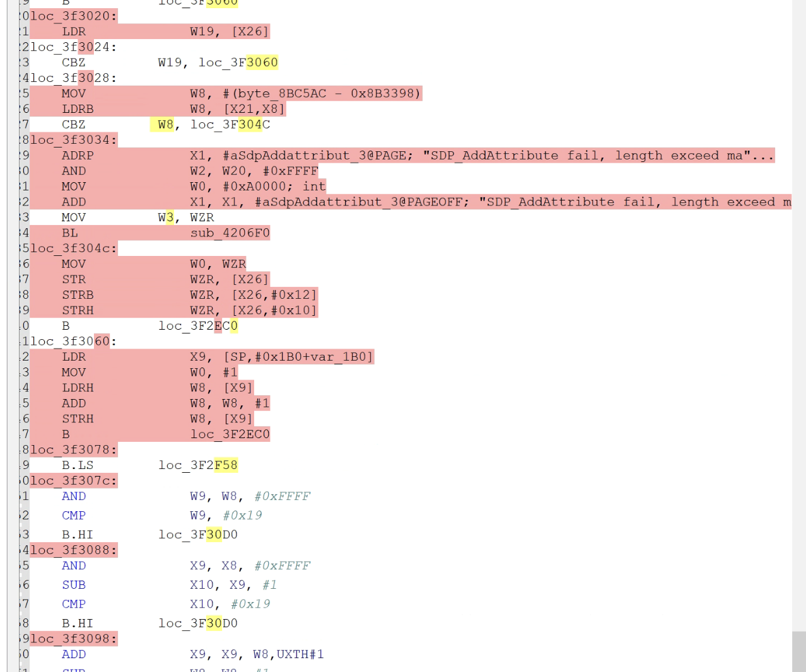Click the LDRB W8, [X21,X8] instruction
The image size is (806, 672).
pyautogui.click(x=173, y=109)
